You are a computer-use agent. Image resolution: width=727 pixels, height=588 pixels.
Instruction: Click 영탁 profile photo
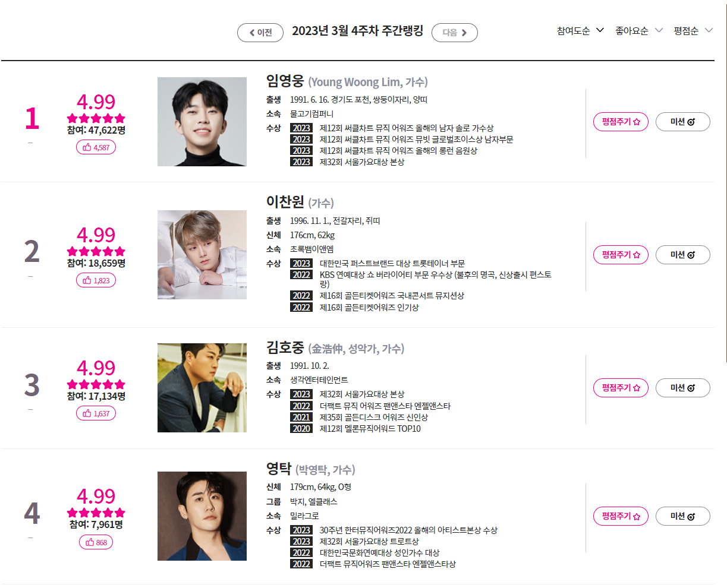pyautogui.click(x=202, y=516)
